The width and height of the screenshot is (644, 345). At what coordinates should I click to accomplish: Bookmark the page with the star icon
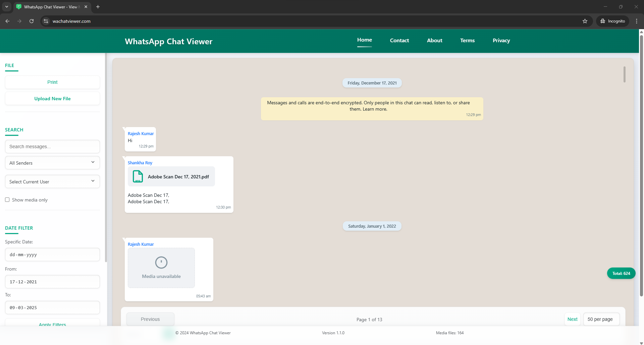click(585, 21)
